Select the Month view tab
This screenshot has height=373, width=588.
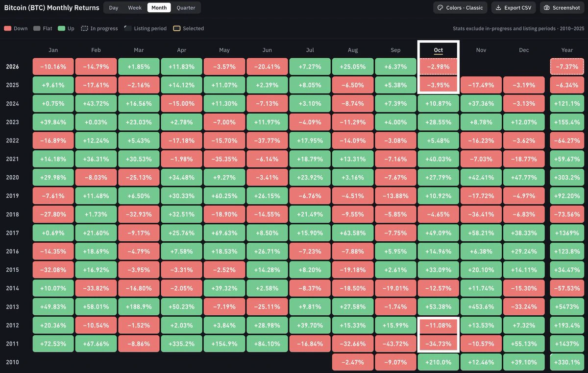(x=159, y=8)
